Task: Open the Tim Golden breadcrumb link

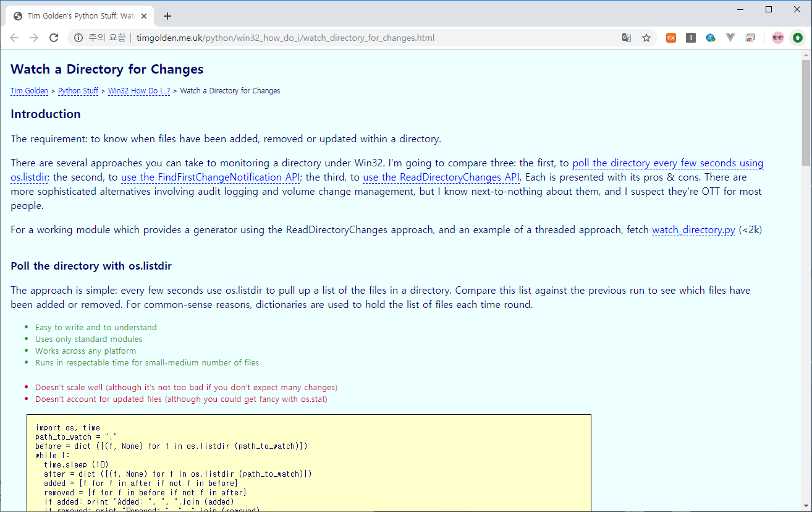Action: [29, 91]
